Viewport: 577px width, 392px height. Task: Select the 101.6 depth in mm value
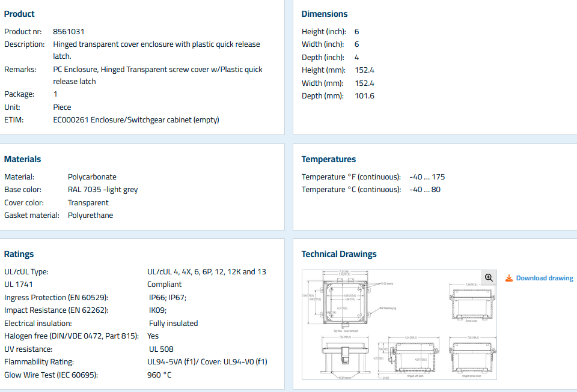(x=364, y=96)
